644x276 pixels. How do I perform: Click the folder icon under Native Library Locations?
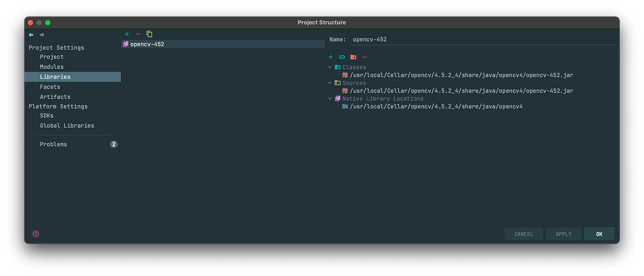pos(345,106)
